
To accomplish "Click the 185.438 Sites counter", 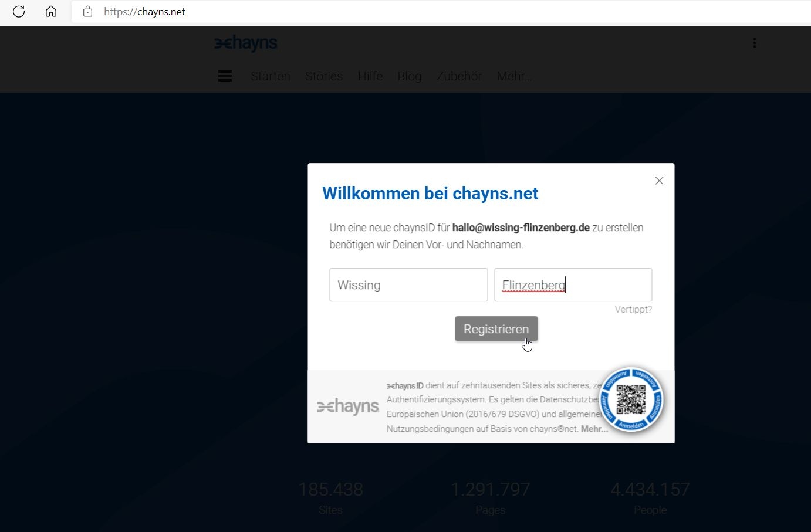I will (x=330, y=497).
